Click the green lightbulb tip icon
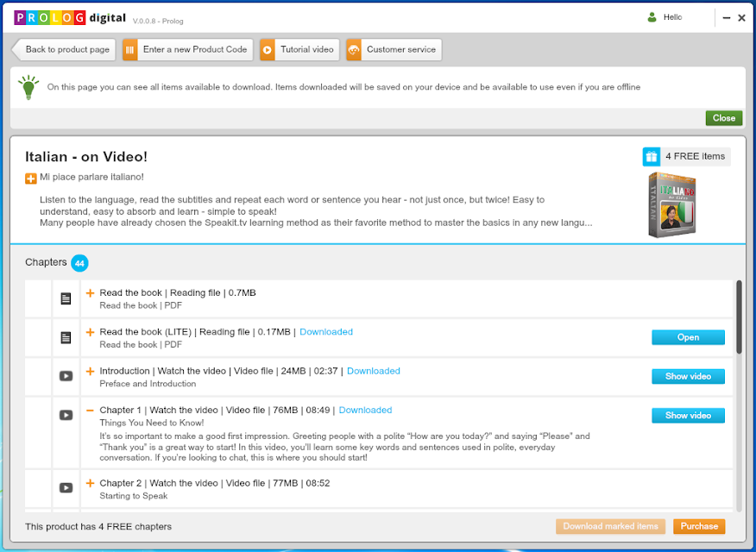Screen dimensions: 756x552 click(x=28, y=87)
